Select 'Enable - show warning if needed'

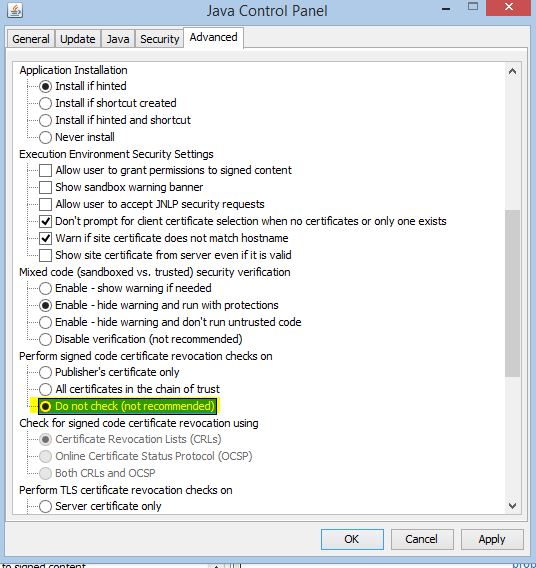click(x=45, y=288)
